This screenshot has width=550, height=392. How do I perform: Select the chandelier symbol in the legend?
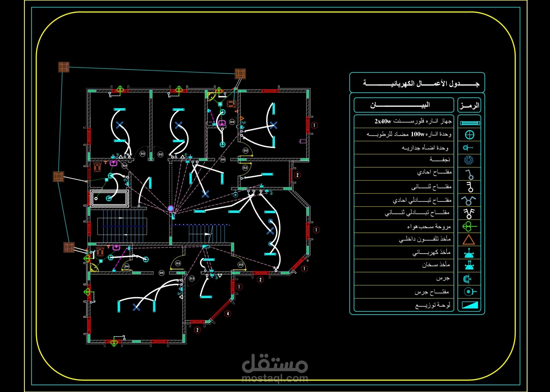coord(469,160)
